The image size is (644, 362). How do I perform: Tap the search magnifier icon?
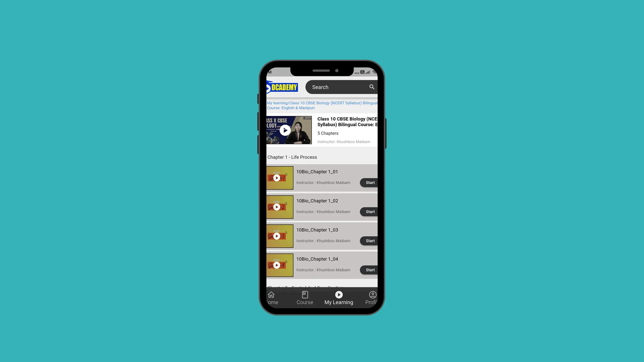click(372, 87)
